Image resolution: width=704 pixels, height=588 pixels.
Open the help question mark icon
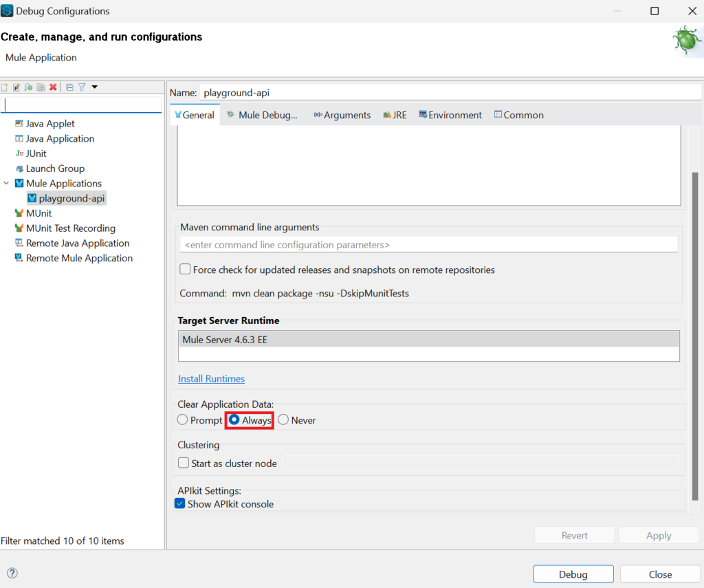click(x=12, y=574)
